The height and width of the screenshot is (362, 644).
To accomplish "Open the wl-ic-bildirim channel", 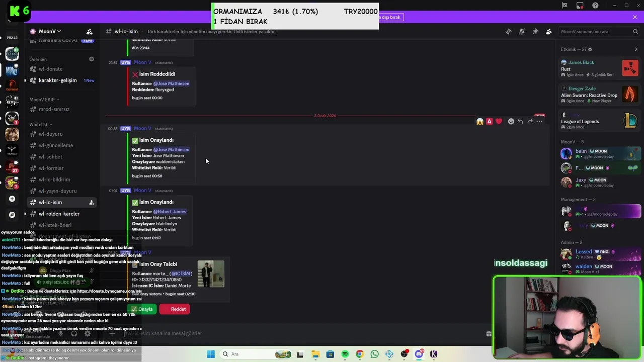I will coord(54,179).
